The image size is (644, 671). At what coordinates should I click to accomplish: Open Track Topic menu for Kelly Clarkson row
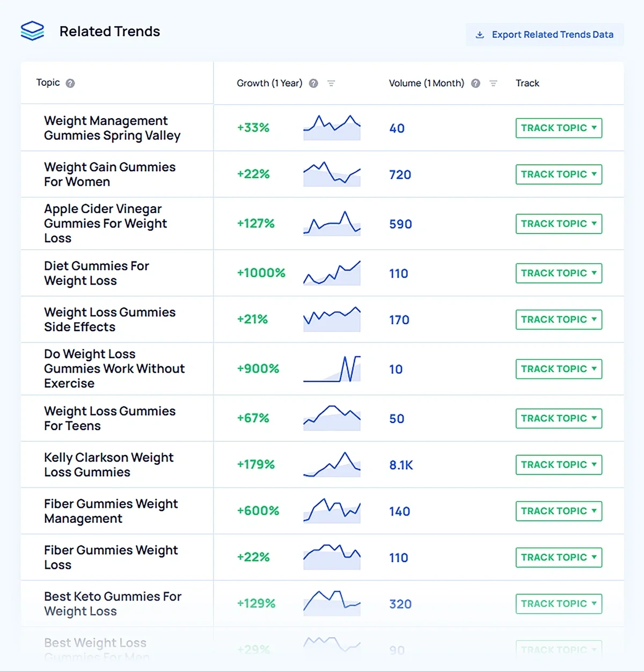tap(559, 465)
